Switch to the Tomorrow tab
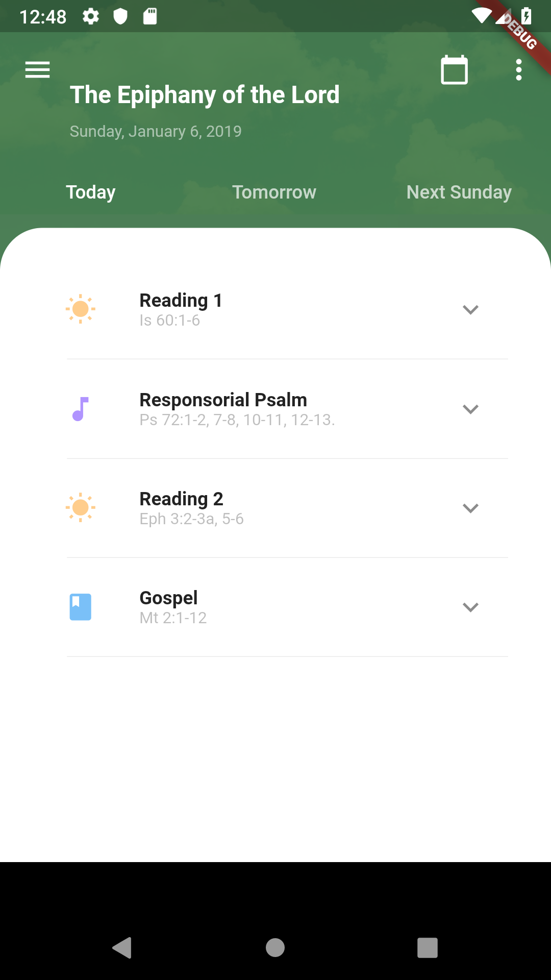551x980 pixels. [274, 192]
